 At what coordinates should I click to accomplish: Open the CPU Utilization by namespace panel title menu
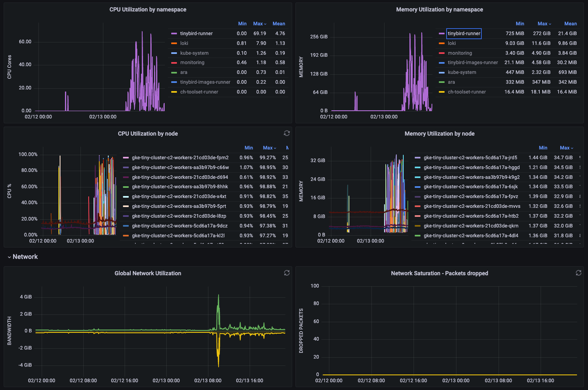(x=148, y=9)
